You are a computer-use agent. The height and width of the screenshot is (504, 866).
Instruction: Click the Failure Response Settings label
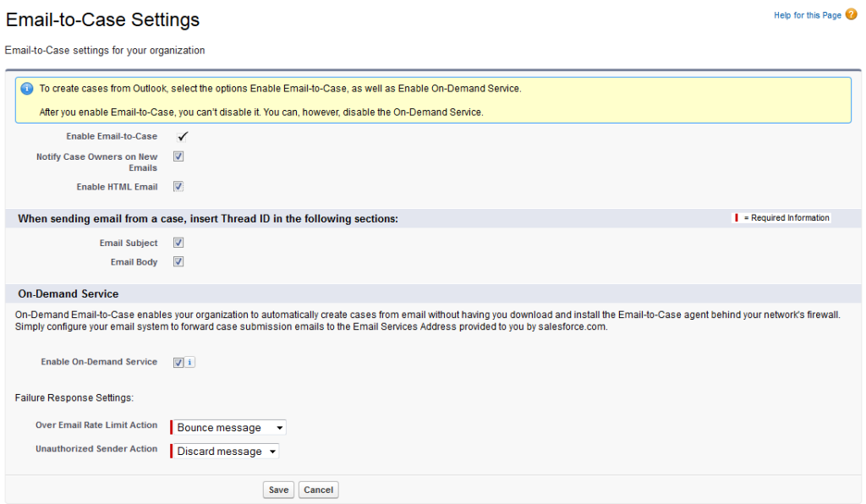tap(74, 397)
